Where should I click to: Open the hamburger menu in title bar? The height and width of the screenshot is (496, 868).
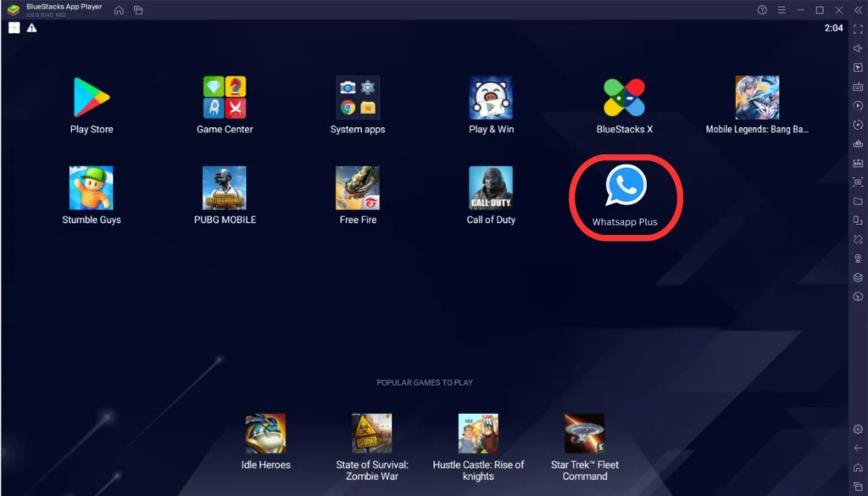pos(780,10)
